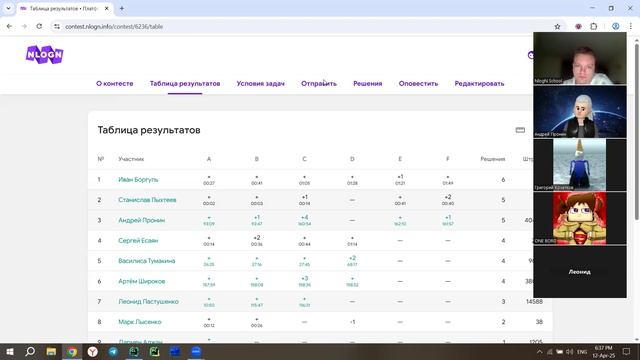Image resolution: width=640 pixels, height=360 pixels.
Task: Open the browser extensions puzzle icon
Action: (x=593, y=27)
